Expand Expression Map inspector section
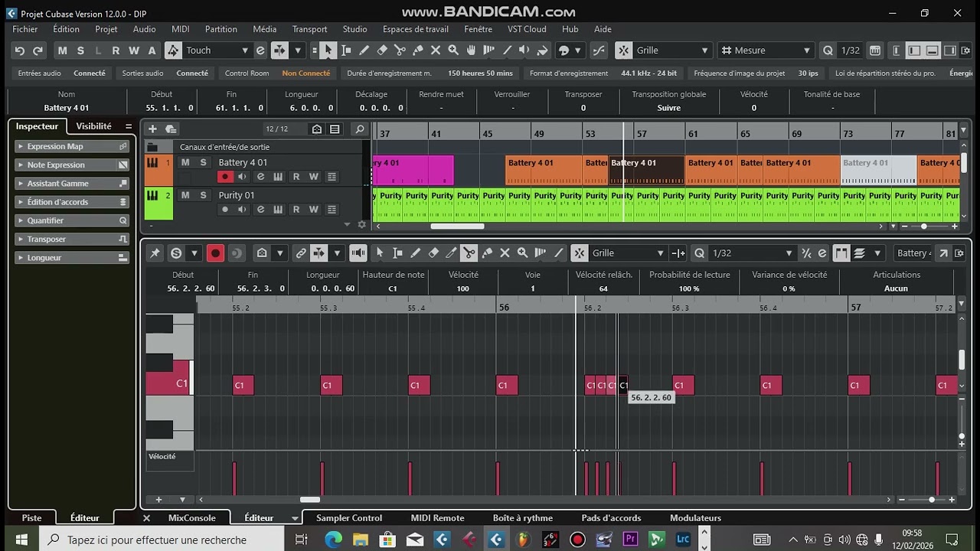980x551 pixels. (72, 146)
